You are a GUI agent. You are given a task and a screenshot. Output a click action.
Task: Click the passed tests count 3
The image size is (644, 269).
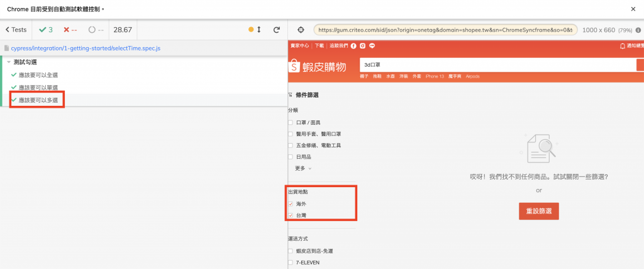coord(45,30)
